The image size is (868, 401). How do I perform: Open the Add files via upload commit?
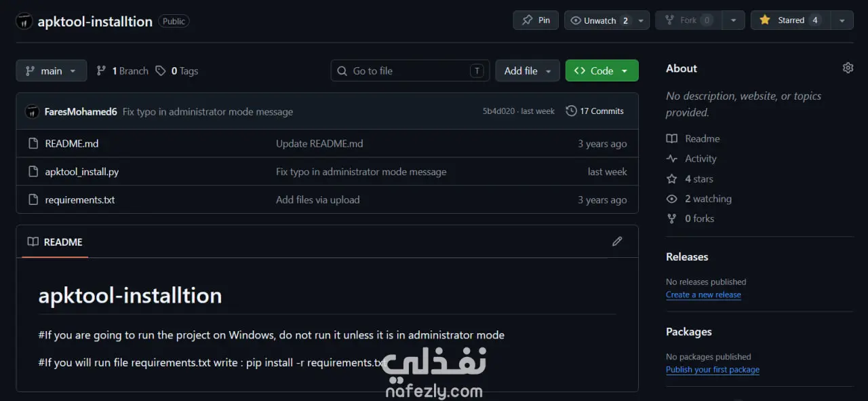tap(318, 199)
